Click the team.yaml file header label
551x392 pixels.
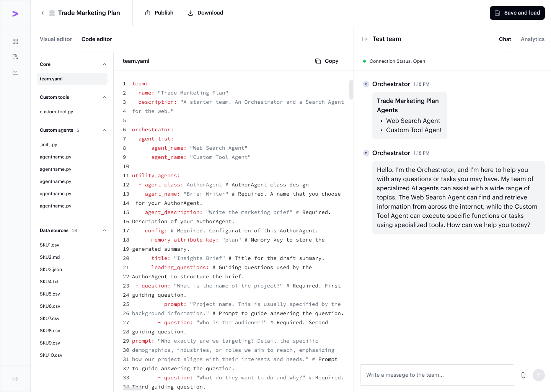click(136, 61)
